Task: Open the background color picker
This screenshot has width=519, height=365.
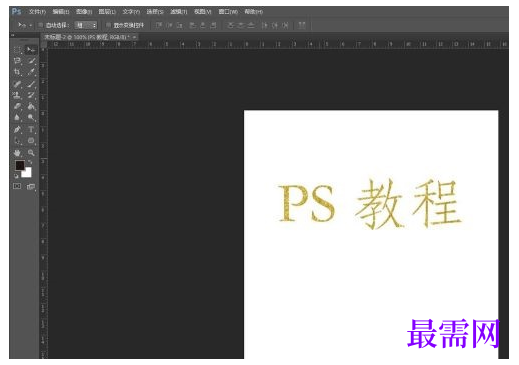Action: click(x=28, y=173)
